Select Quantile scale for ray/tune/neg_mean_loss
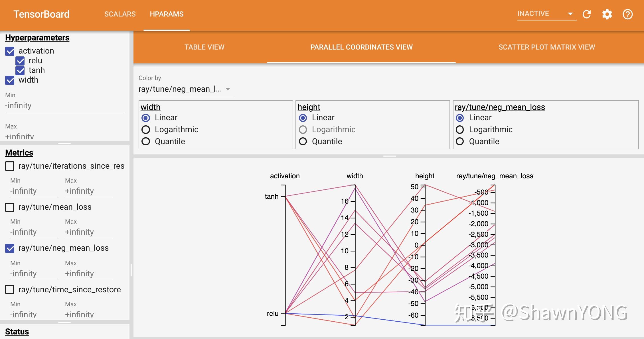 tap(460, 141)
